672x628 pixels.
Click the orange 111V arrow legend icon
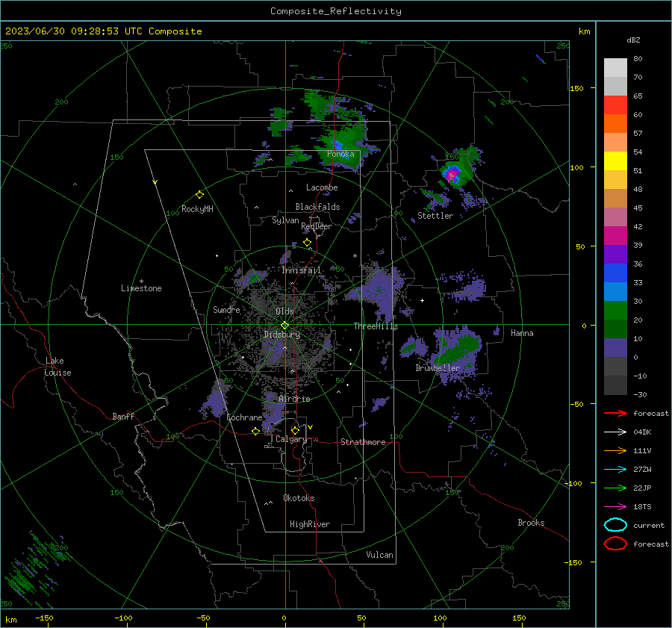[615, 450]
